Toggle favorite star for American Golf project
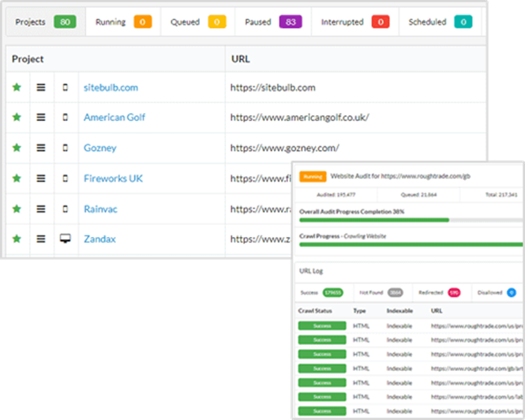The image size is (525, 420). pos(17,117)
